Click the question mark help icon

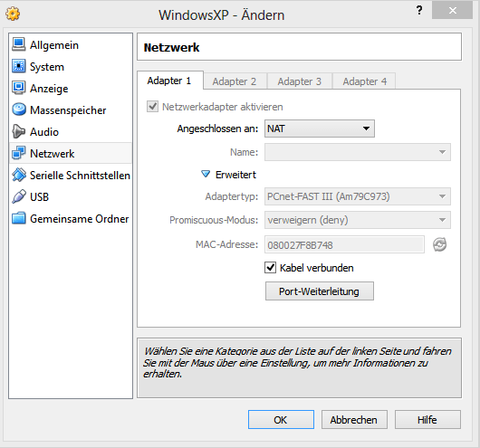[419, 11]
